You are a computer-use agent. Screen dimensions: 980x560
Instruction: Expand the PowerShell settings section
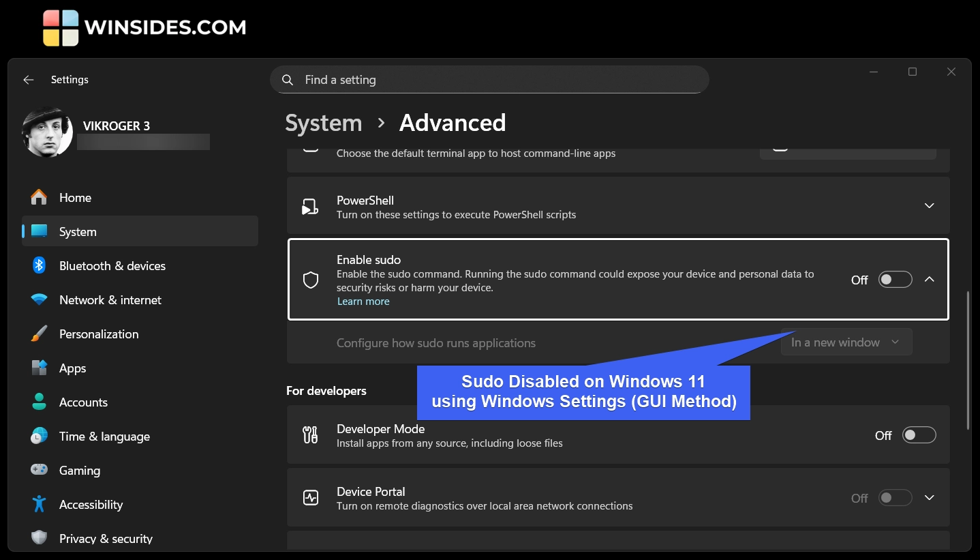(x=929, y=206)
